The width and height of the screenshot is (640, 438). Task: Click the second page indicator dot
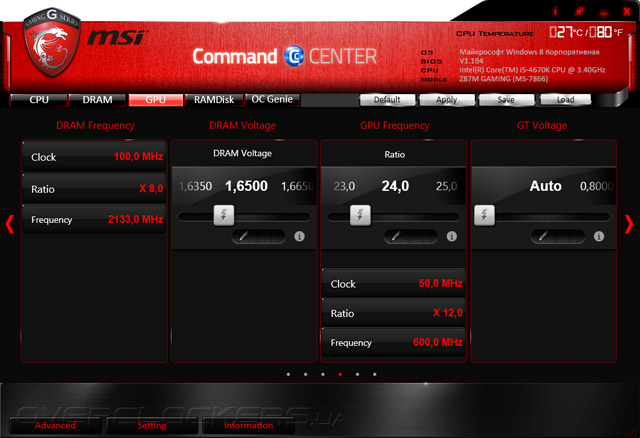click(x=306, y=374)
